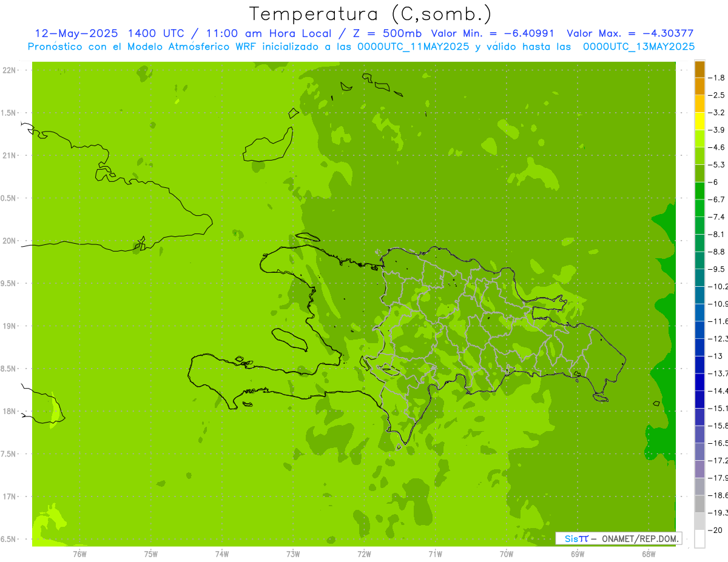Click the 72W longitude label
The width and height of the screenshot is (728, 562).
[365, 554]
